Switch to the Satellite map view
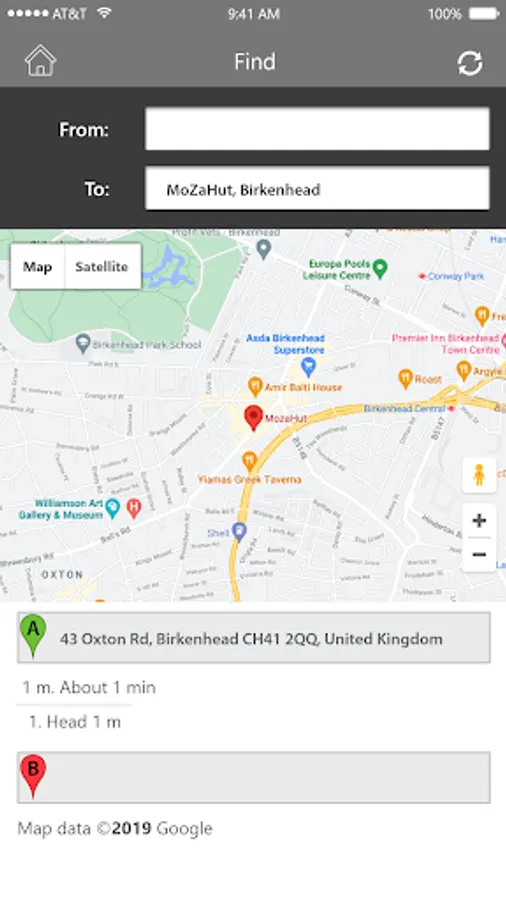The image size is (506, 900). (x=102, y=266)
